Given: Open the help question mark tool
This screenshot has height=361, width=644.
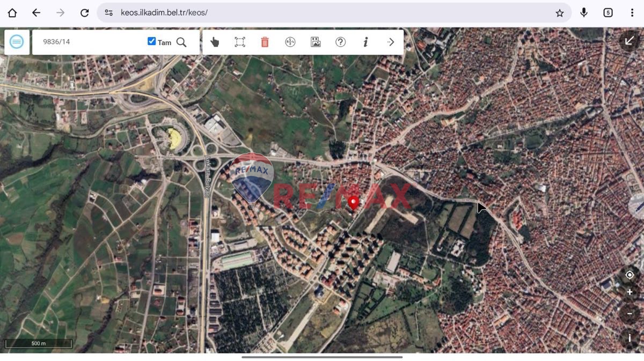Looking at the screenshot, I should [x=340, y=42].
